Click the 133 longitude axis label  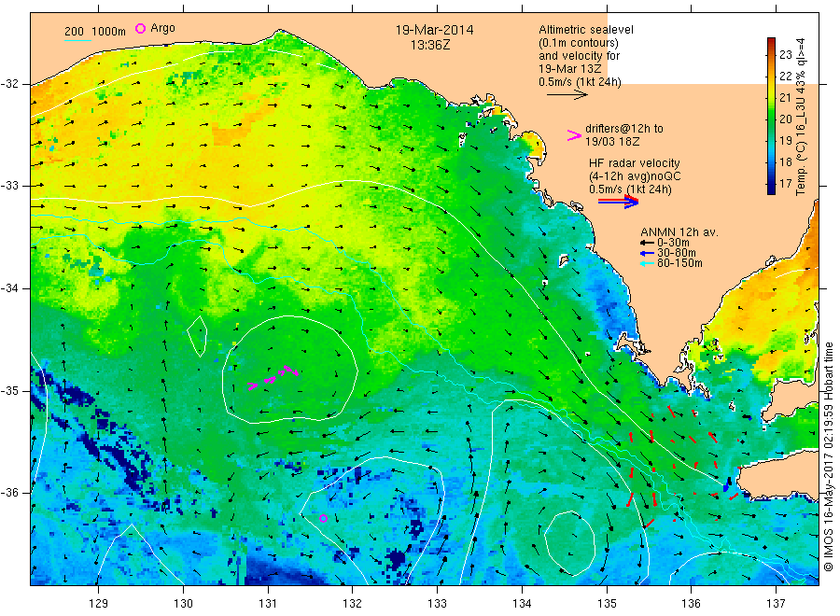coord(437,604)
